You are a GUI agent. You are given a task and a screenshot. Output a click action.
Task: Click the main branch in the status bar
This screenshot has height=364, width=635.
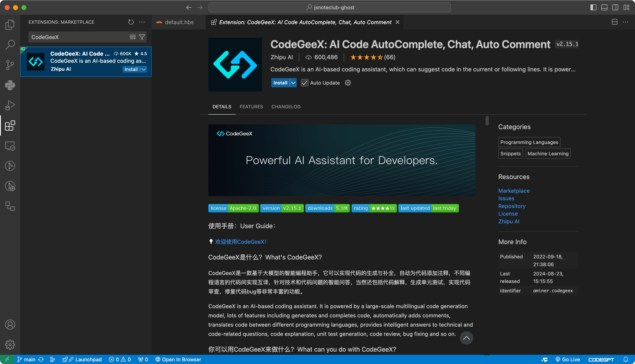coord(26,360)
